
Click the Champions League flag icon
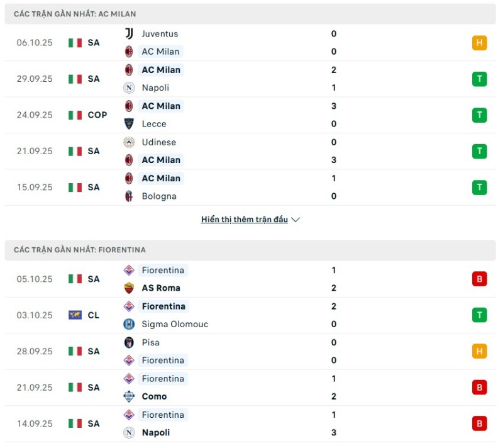click(x=76, y=315)
